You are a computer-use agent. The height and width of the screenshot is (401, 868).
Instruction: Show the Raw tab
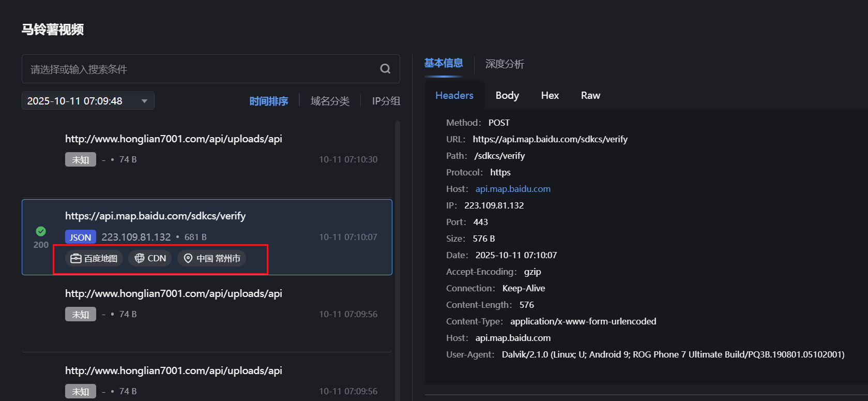(590, 95)
